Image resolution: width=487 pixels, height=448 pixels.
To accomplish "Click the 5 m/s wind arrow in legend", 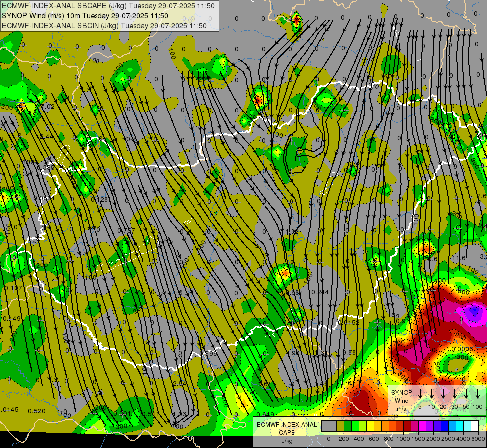I will pyautogui.click(x=420, y=394).
